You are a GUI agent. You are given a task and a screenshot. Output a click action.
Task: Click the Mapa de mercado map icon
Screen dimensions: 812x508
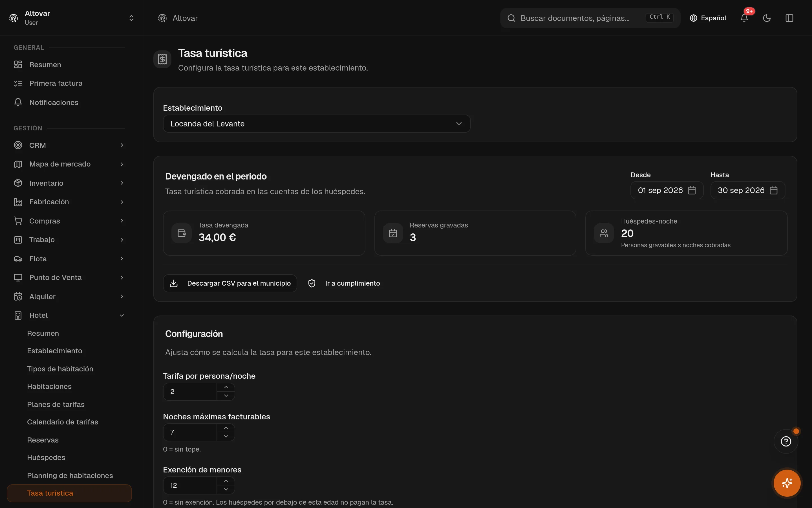[x=18, y=164]
